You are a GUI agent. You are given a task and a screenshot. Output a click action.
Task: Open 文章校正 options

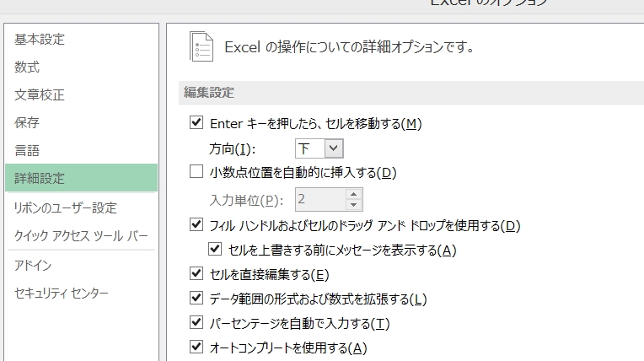40,95
